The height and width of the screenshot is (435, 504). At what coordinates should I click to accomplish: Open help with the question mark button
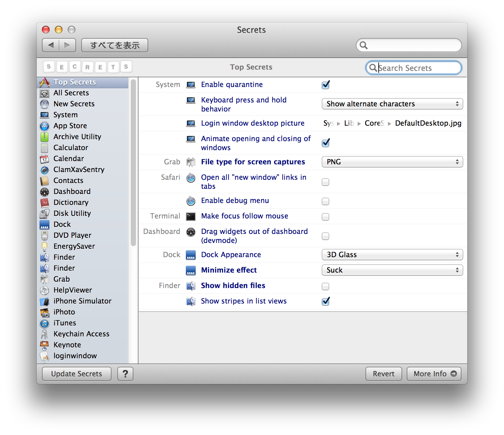(x=125, y=374)
